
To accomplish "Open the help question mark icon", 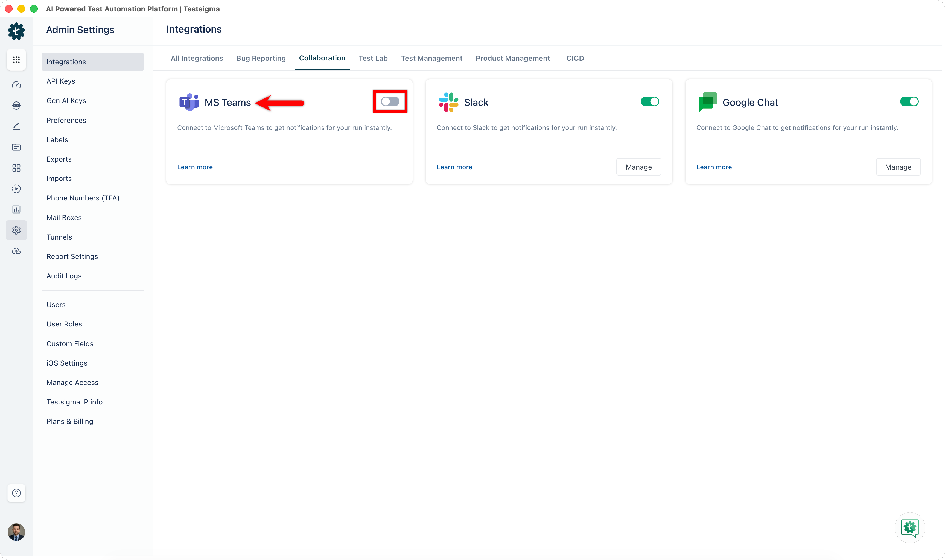I will (x=16, y=493).
